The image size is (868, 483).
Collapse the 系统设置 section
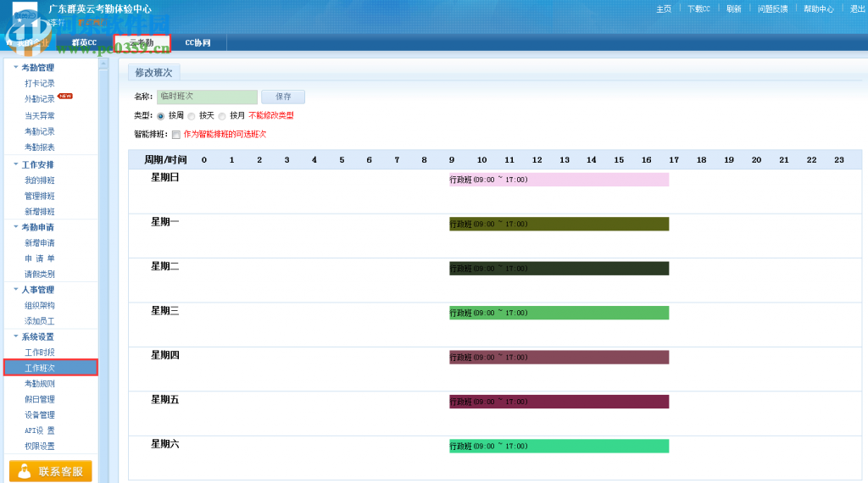click(15, 336)
